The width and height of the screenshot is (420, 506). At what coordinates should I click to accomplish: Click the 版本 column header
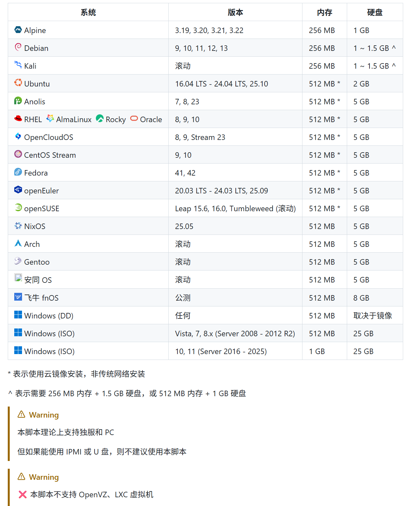[235, 12]
